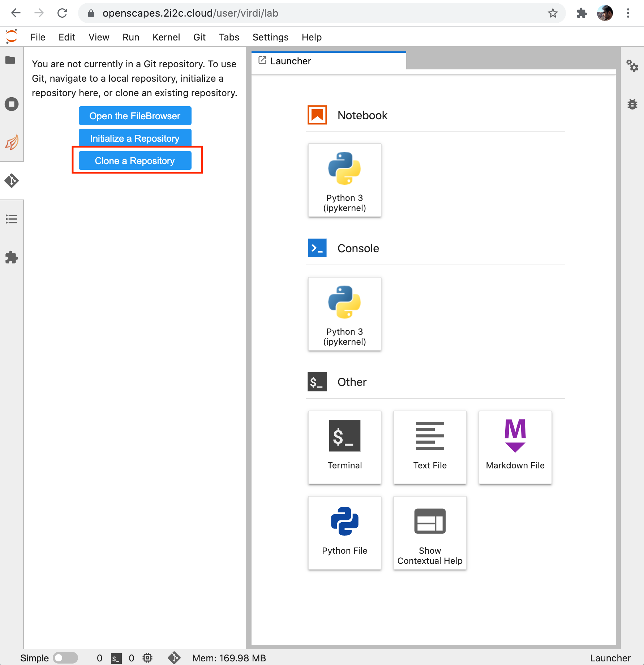Open the Git menu

tap(199, 37)
